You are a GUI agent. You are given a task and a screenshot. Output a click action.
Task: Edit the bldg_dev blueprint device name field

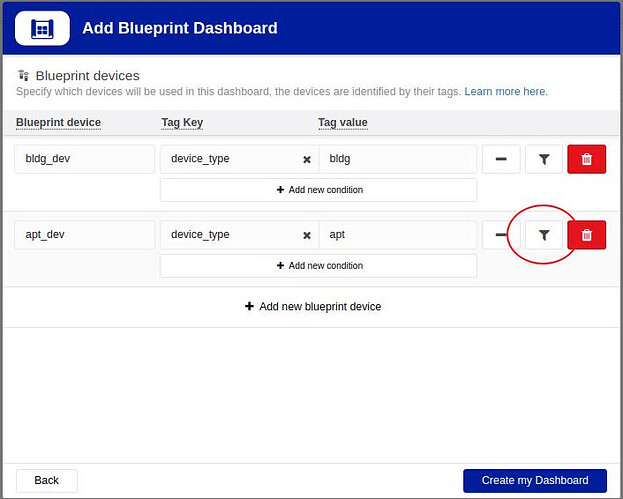84,159
